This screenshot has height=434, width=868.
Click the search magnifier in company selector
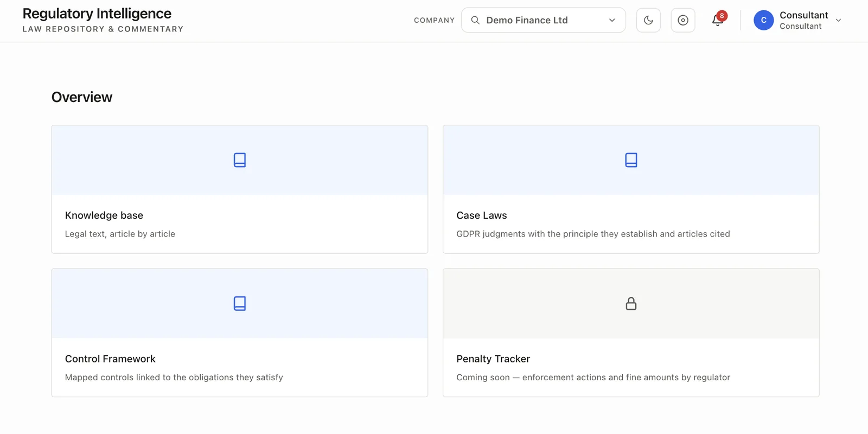(x=475, y=20)
